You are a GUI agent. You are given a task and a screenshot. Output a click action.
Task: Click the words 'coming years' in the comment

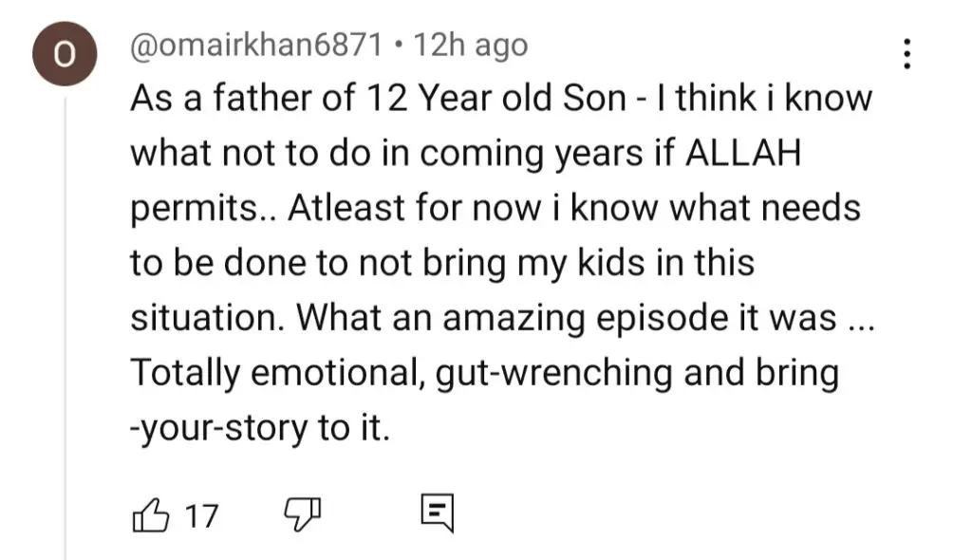coord(532,154)
